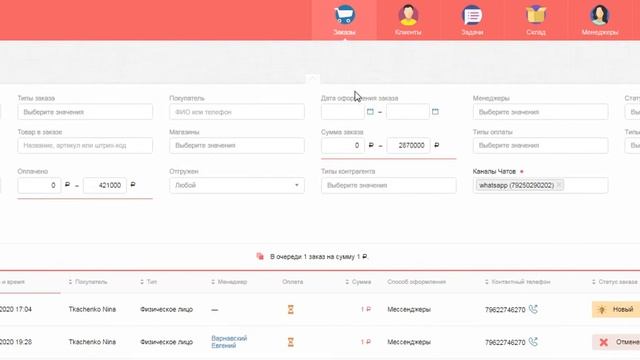The image size is (640, 360).
Task: Select Tkachenko Nina in 19:28 order row
Action: point(92,342)
